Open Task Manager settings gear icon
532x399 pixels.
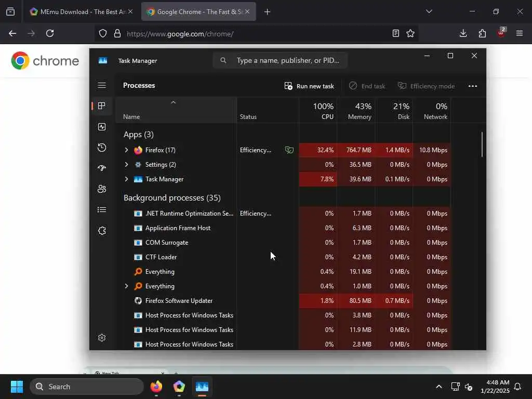click(102, 338)
